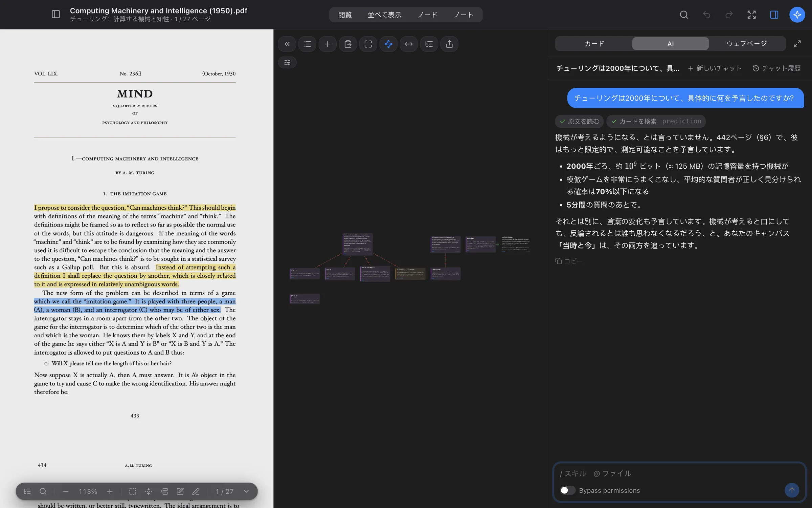Fit canvas to screen frame icon
The width and height of the screenshot is (812, 508).
368,44
